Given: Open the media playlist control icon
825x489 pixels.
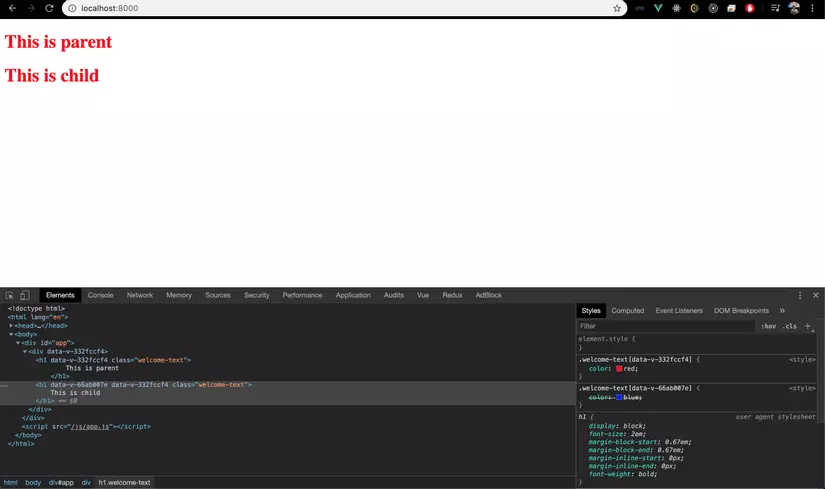Looking at the screenshot, I should tap(775, 8).
